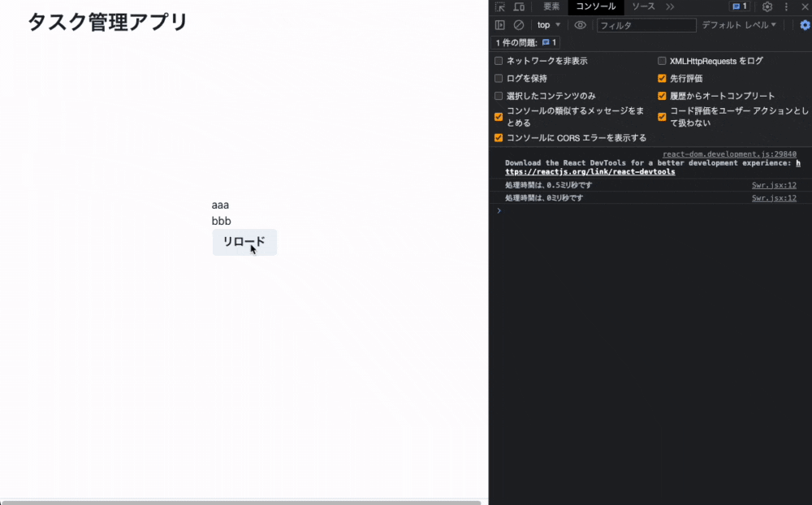The image size is (812, 505).
Task: Click inside the フィルタ input field
Action: (x=646, y=24)
